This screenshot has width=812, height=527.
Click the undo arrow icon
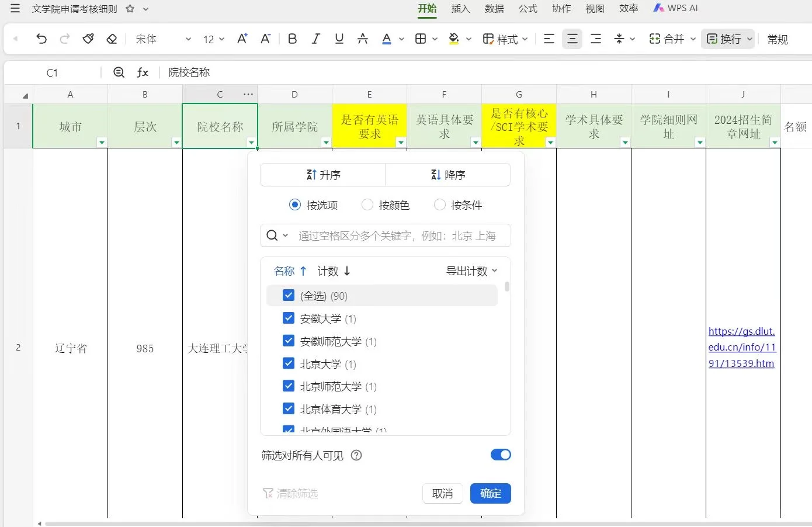pyautogui.click(x=41, y=39)
